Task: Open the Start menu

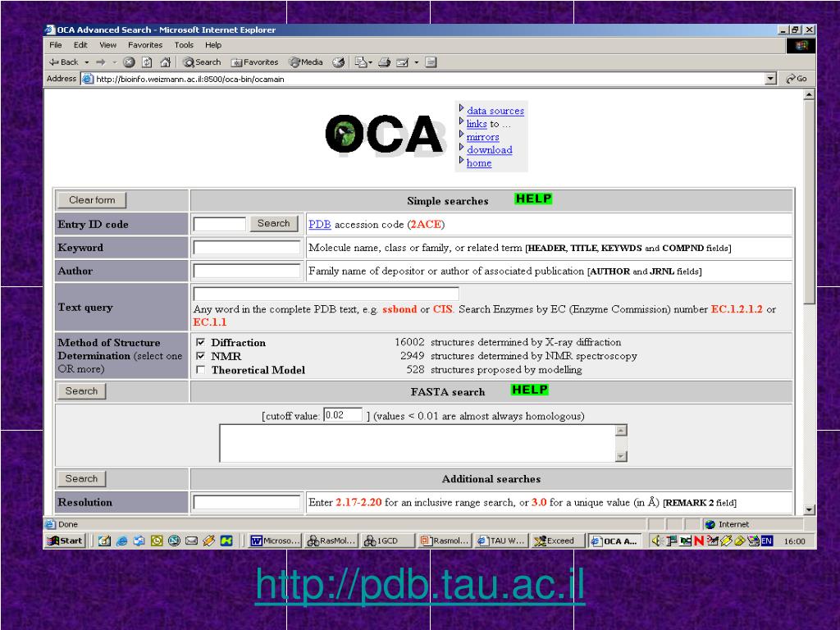Action: tap(65, 541)
